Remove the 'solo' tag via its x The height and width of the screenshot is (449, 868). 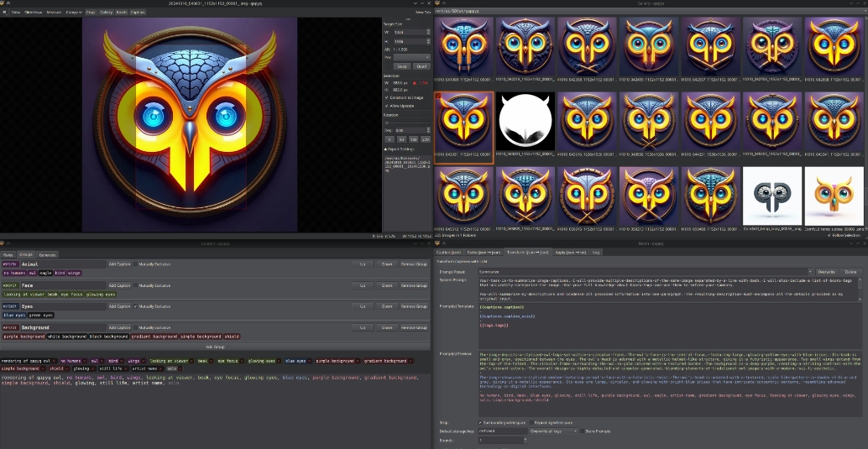pos(178,368)
